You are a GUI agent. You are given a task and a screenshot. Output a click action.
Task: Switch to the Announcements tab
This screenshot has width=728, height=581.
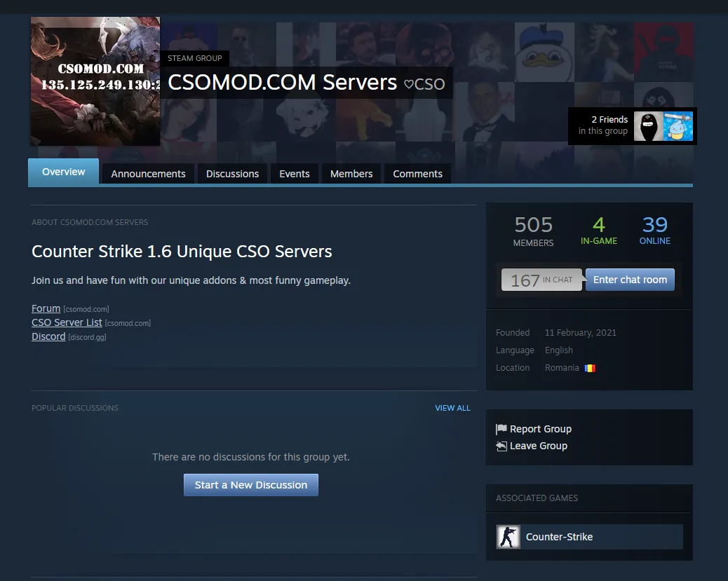(148, 174)
